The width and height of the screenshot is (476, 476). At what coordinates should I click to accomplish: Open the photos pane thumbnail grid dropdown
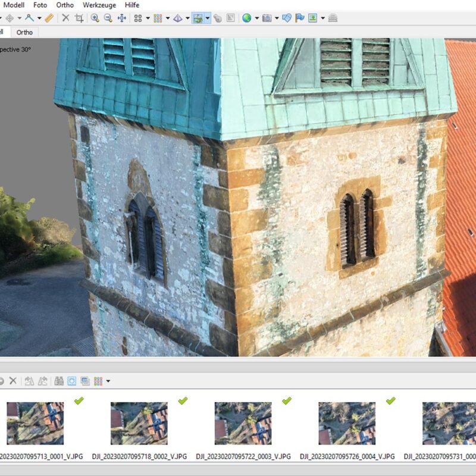(108, 381)
